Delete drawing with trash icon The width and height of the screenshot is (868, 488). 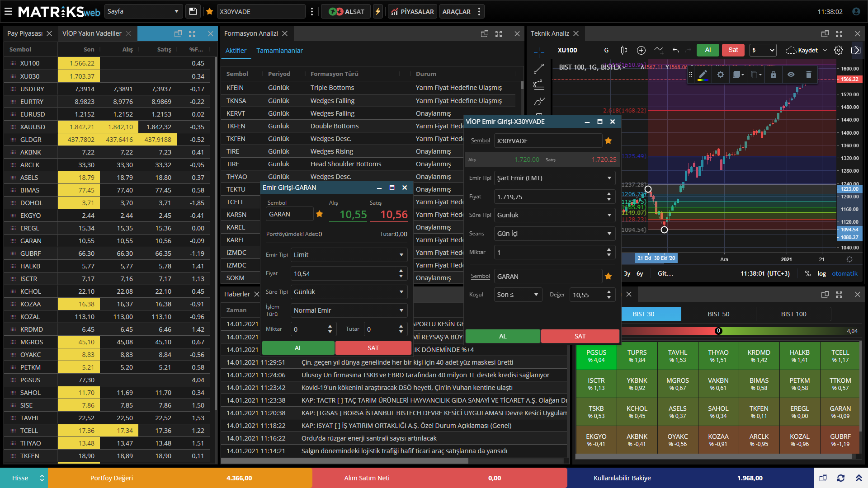coord(809,75)
